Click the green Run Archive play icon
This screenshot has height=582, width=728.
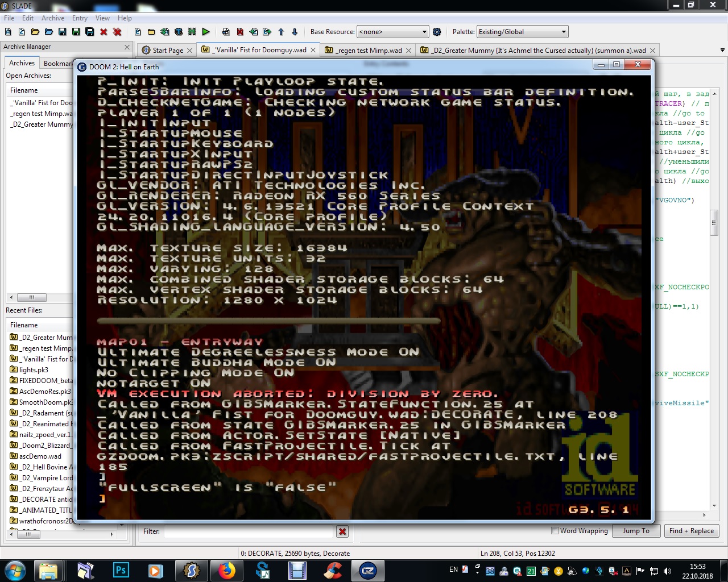tap(206, 32)
